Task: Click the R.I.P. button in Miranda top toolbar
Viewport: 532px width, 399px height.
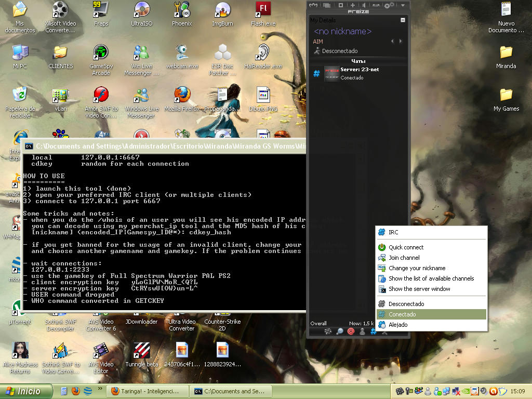Action: click(x=376, y=5)
